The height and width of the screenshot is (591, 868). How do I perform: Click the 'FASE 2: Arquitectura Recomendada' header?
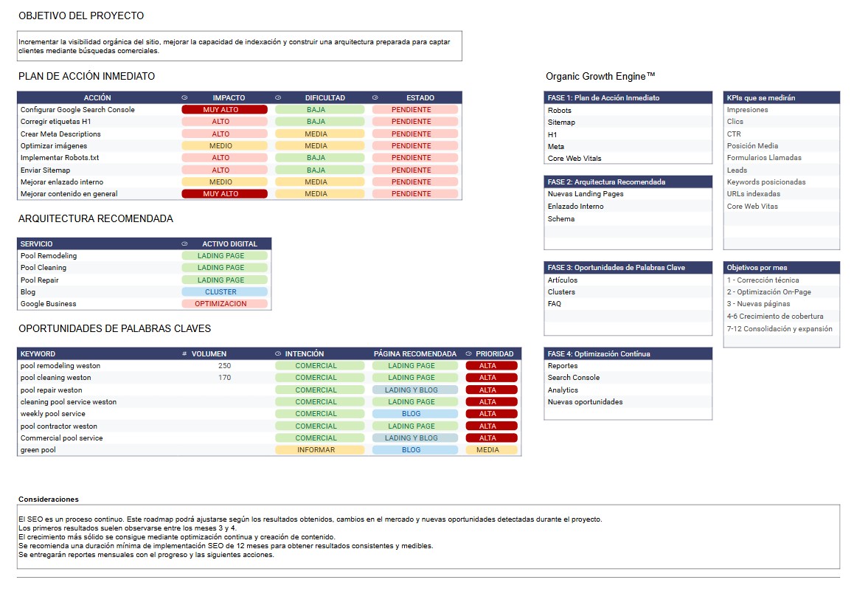pos(628,182)
